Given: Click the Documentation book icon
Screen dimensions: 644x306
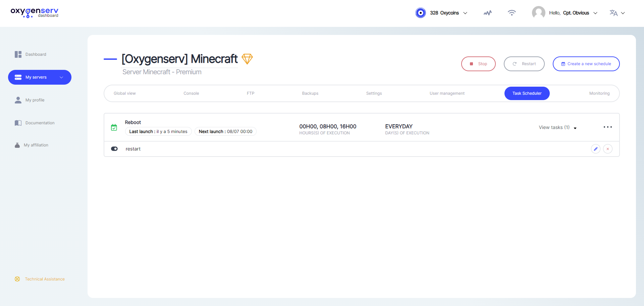Looking at the screenshot, I should pyautogui.click(x=18, y=123).
